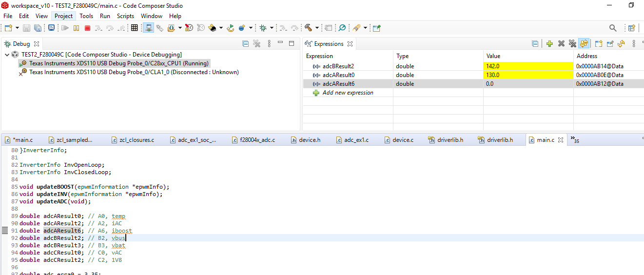Open the chip icon dropdown arrow

coord(221,28)
